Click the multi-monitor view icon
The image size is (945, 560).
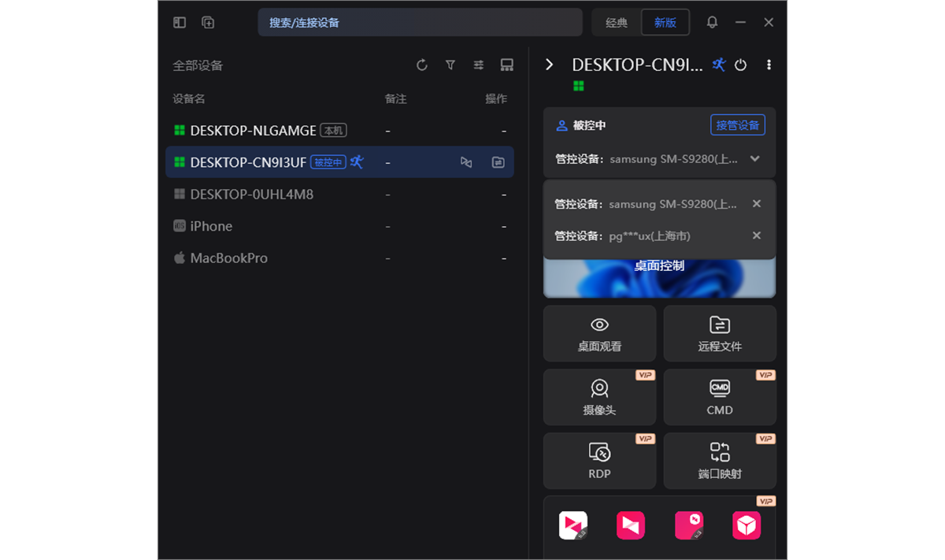point(507,65)
